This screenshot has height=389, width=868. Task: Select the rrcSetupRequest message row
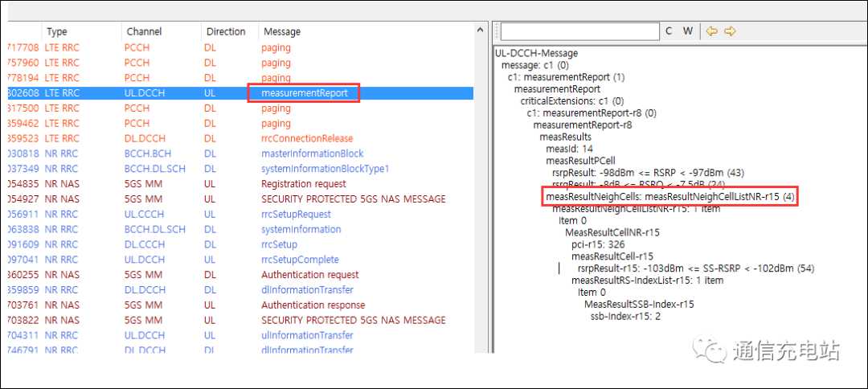pyautogui.click(x=240, y=214)
